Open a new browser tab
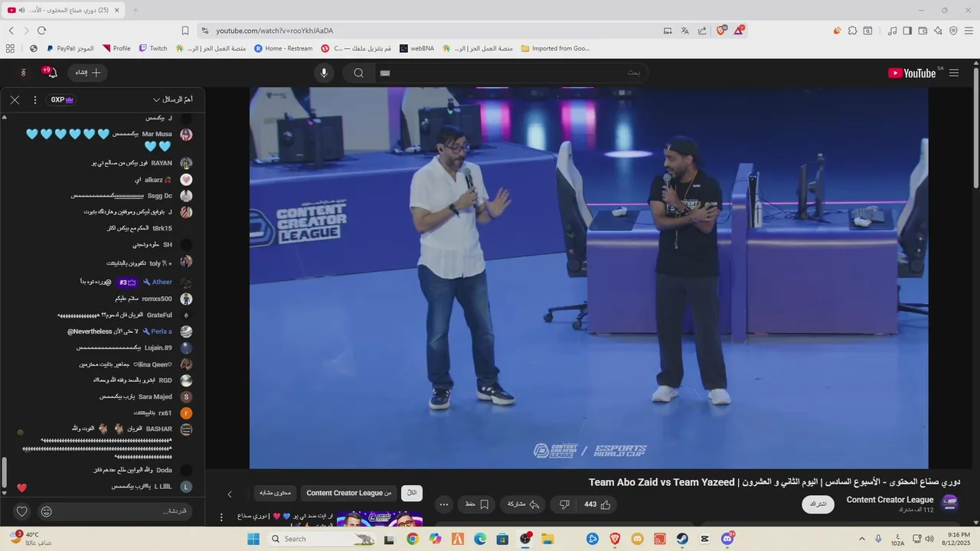980x551 pixels. click(x=136, y=10)
